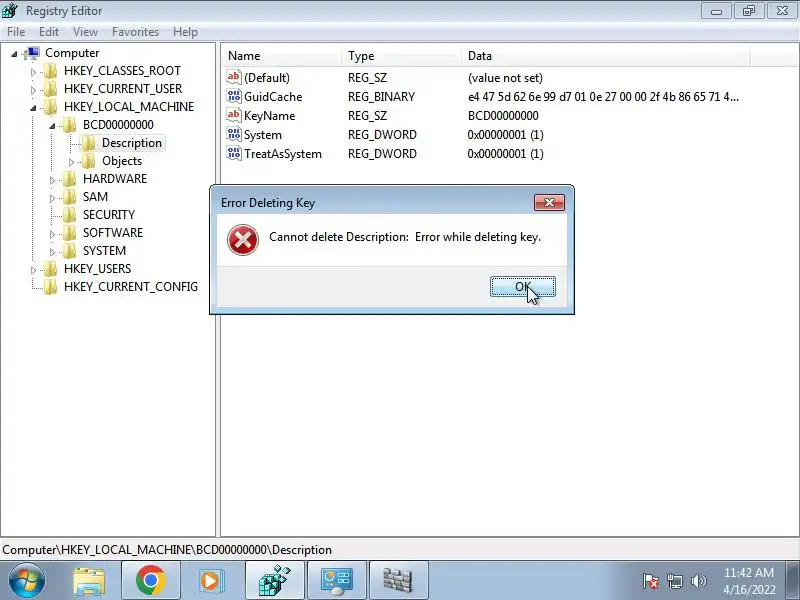Open the clock showing 11:42 AM
Screen dimensions: 800x600
pyautogui.click(x=749, y=581)
